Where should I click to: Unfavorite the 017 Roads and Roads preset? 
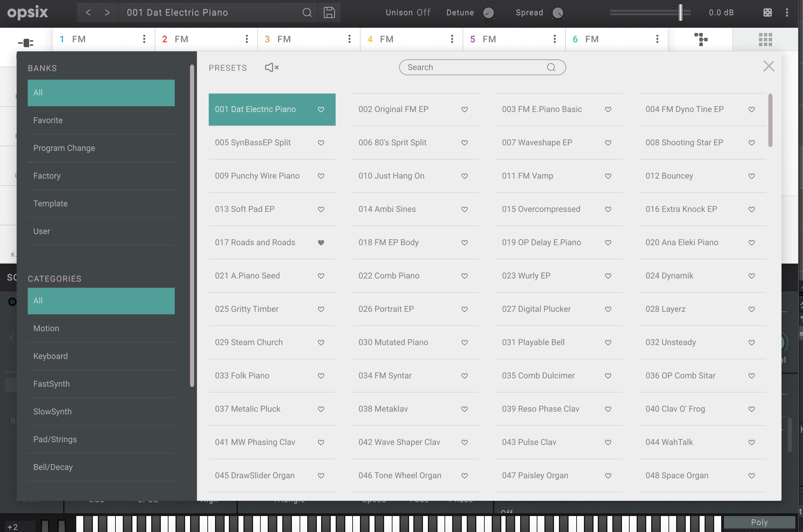[321, 243]
